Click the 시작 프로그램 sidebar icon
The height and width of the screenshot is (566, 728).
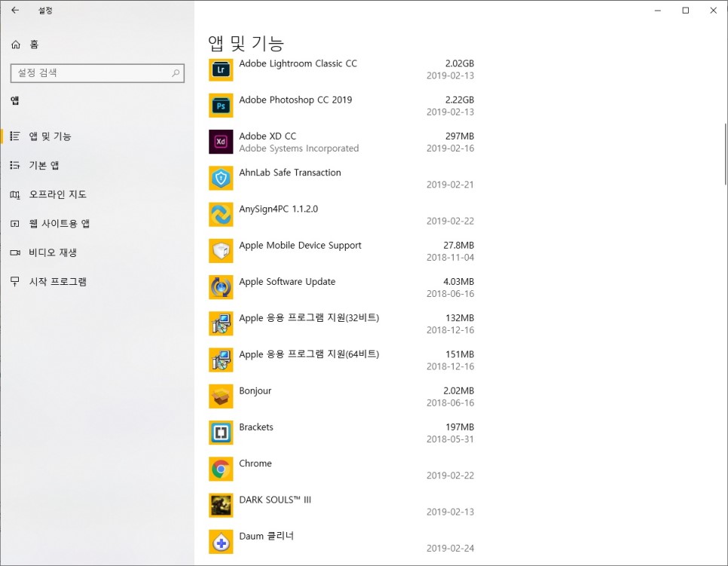(x=15, y=282)
